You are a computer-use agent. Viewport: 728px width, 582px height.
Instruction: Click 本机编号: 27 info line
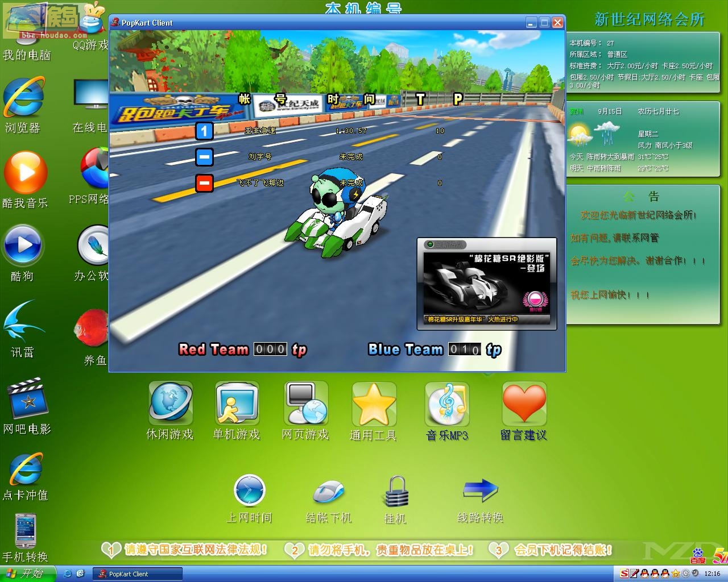click(x=592, y=43)
